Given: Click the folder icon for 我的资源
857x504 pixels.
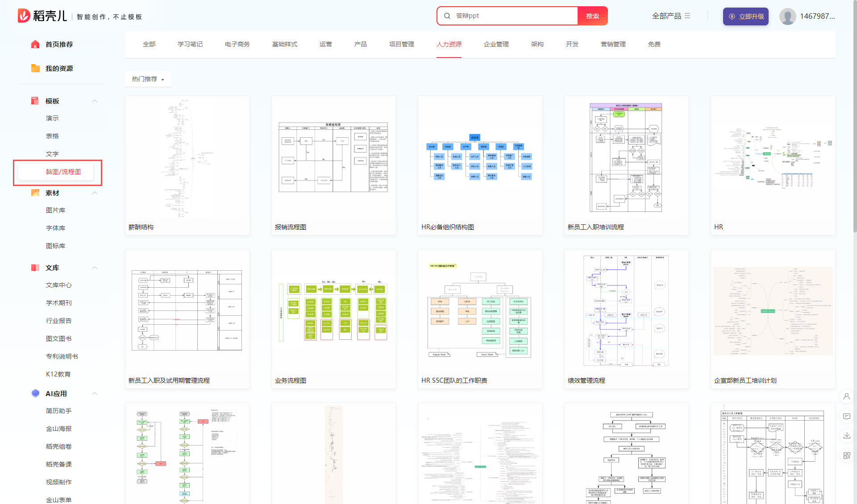Looking at the screenshot, I should [x=35, y=68].
